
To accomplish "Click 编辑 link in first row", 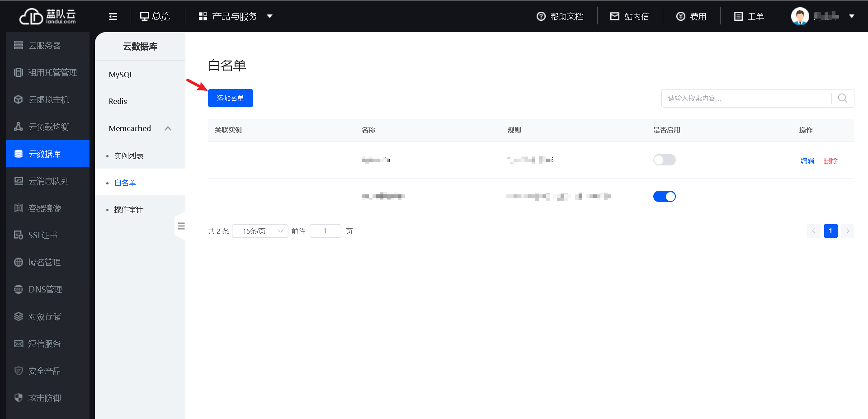I will pos(807,160).
